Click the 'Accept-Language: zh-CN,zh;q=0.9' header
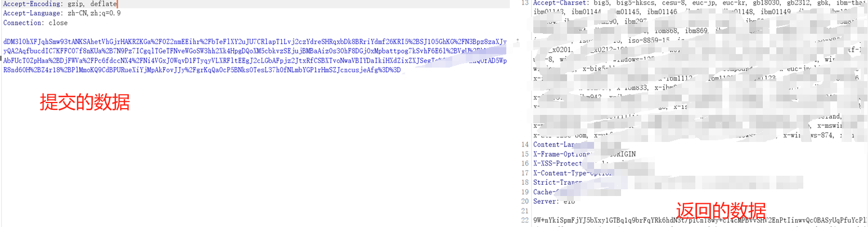 (x=62, y=13)
